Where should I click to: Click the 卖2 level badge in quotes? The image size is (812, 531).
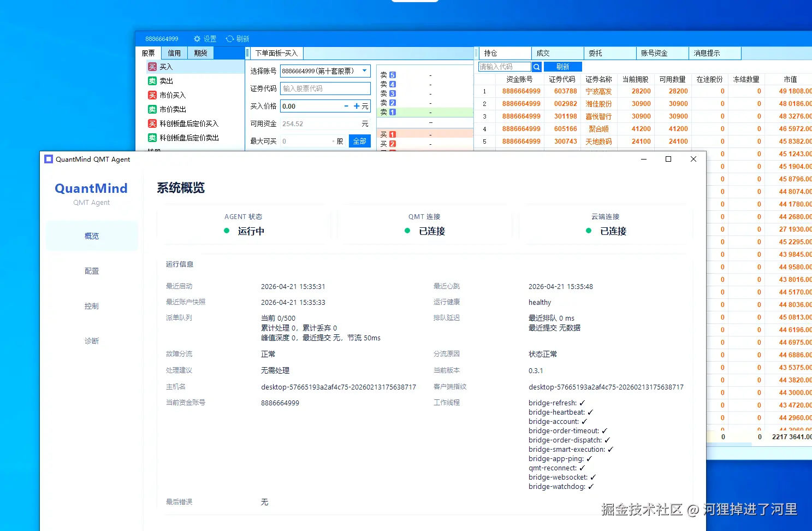pos(392,103)
